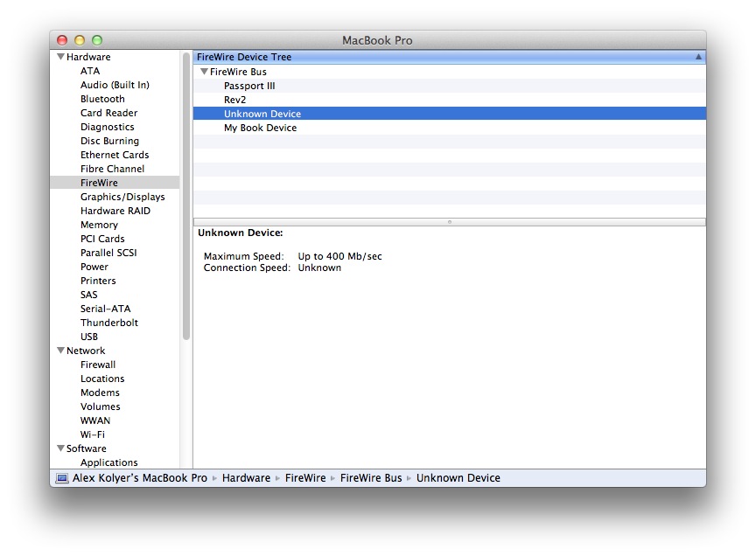Open Volumes under Network
756x556 pixels.
[x=101, y=407]
